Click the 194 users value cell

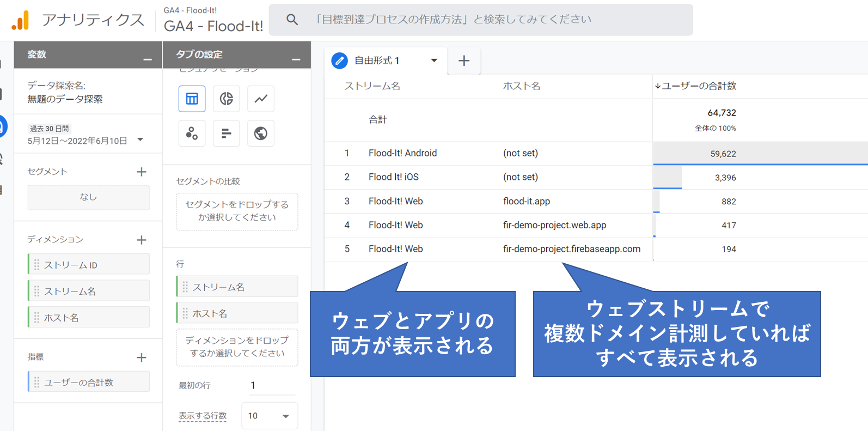729,249
